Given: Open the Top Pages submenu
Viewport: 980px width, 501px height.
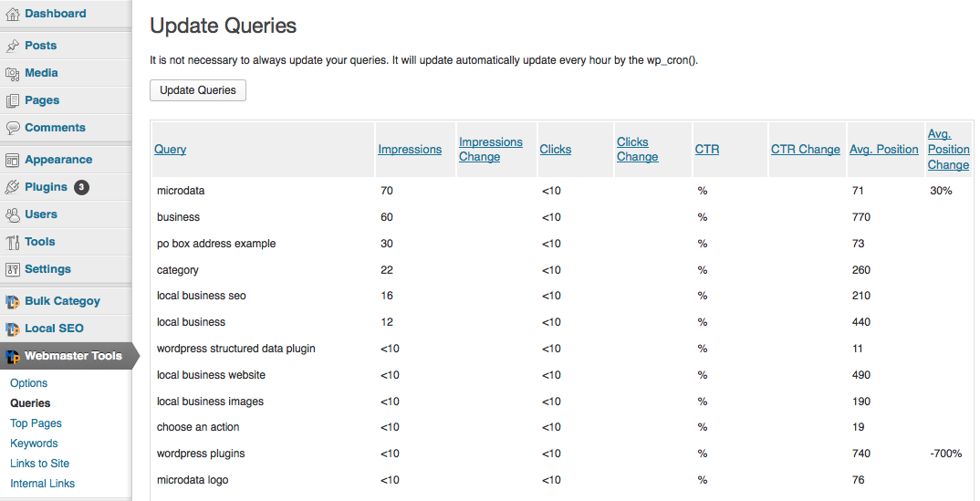Looking at the screenshot, I should coord(36,423).
